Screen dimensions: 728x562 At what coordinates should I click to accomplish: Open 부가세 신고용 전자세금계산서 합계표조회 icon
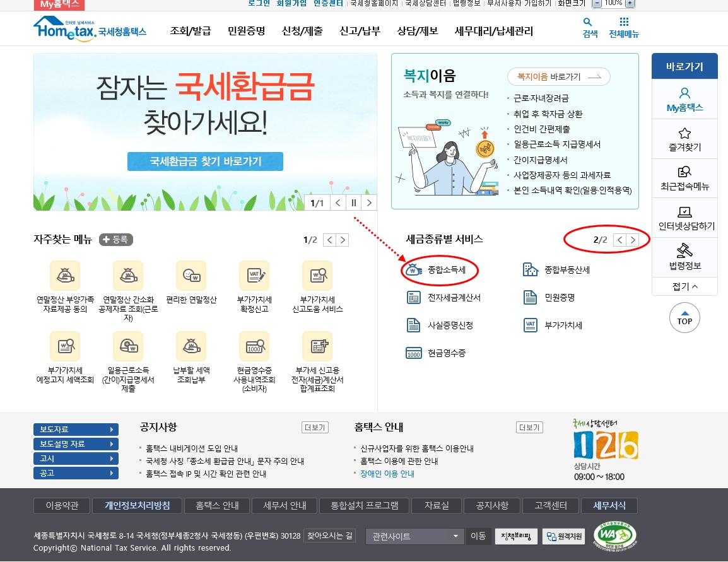click(x=317, y=346)
